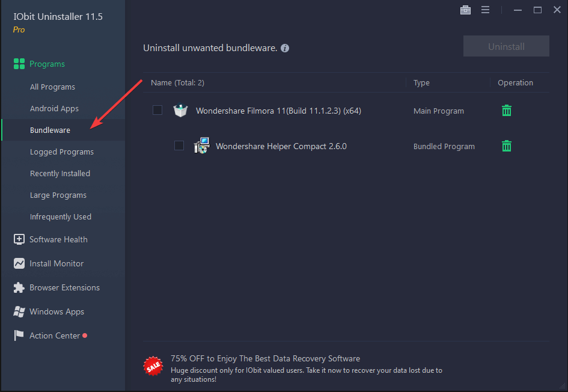
Task: Click the Bundled Program type cell
Action: click(x=444, y=146)
